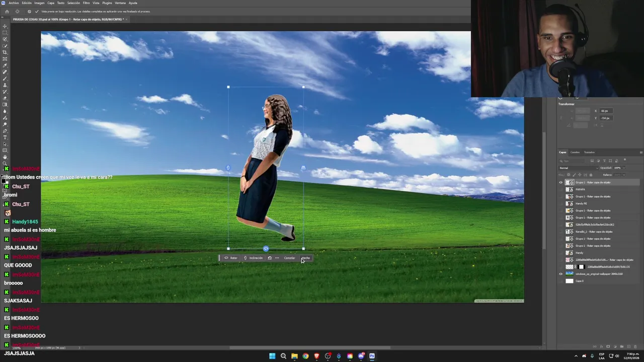Click the reset arrow in contextual task bar
Screen dimensions: 644x362
[x=270, y=258]
